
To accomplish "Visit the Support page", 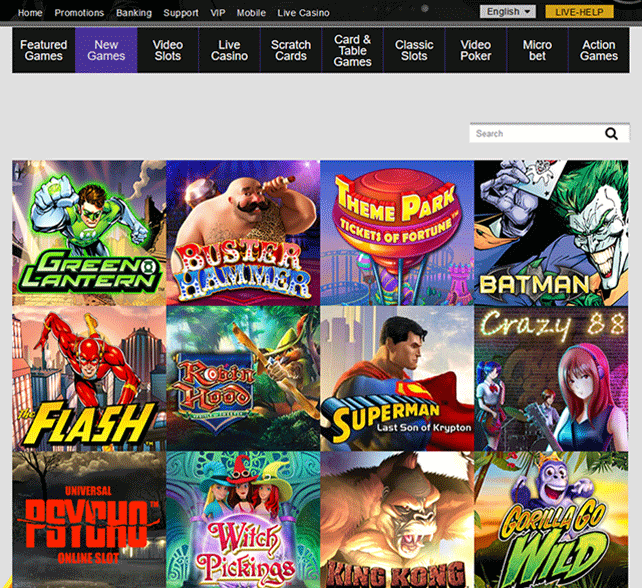I will 181,13.
